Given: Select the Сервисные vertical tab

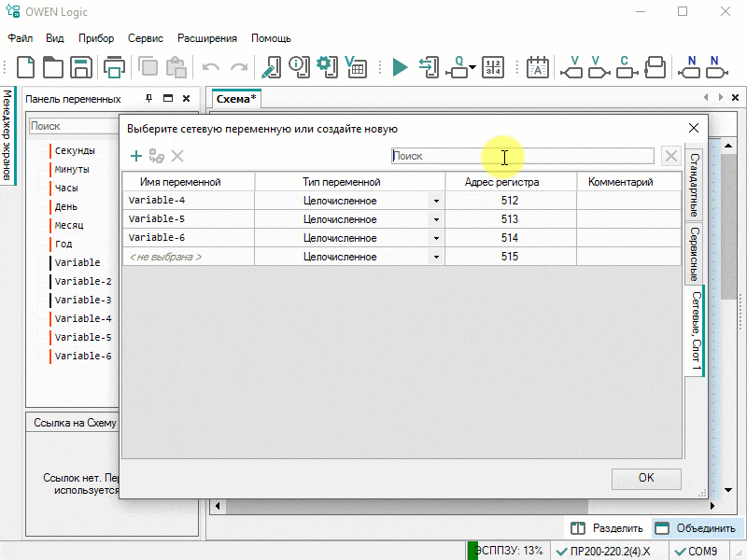Looking at the screenshot, I should (x=694, y=254).
